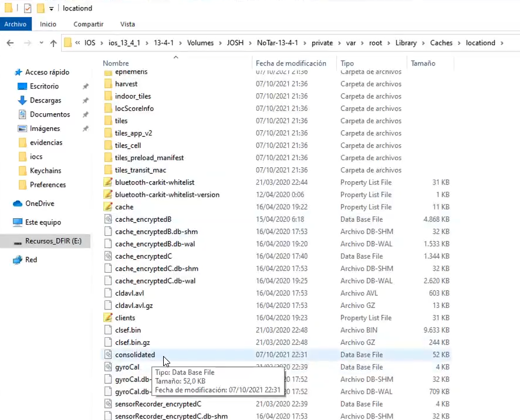Select cache_encryptedB.db-wal file name
Image resolution: width=520 pixels, height=420 pixels.
pos(155,243)
